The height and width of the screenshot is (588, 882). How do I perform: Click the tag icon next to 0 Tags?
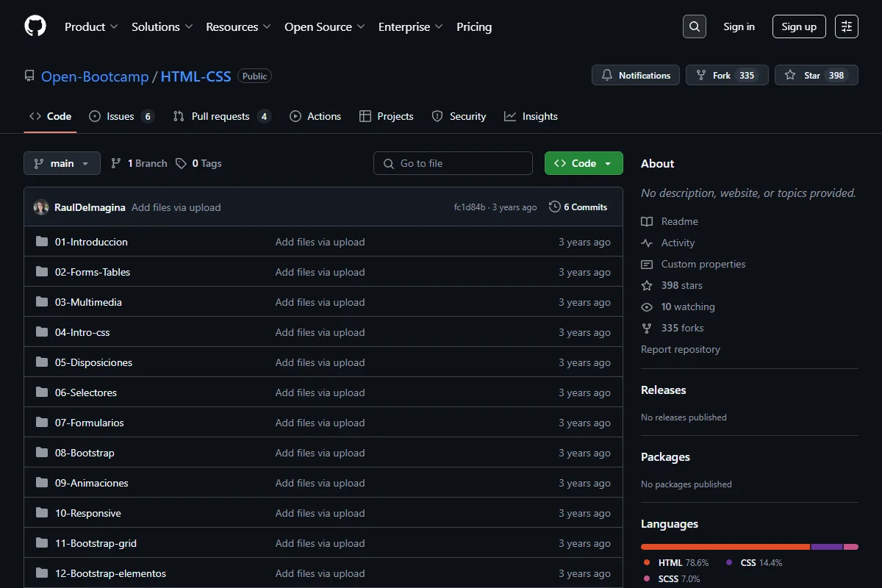(x=181, y=163)
